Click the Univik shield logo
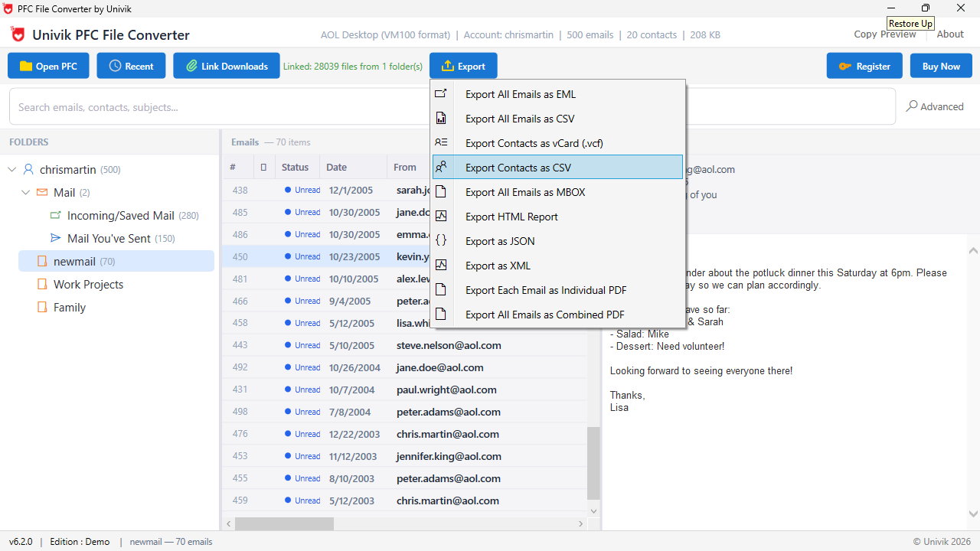980x551 pixels. [17, 34]
